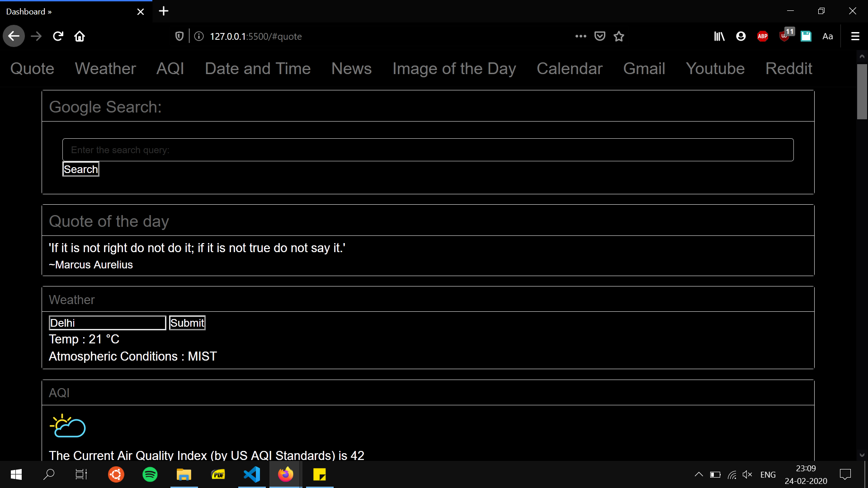Image resolution: width=868 pixels, height=488 pixels.
Task: Open Firefox account profile icon
Action: point(741,36)
